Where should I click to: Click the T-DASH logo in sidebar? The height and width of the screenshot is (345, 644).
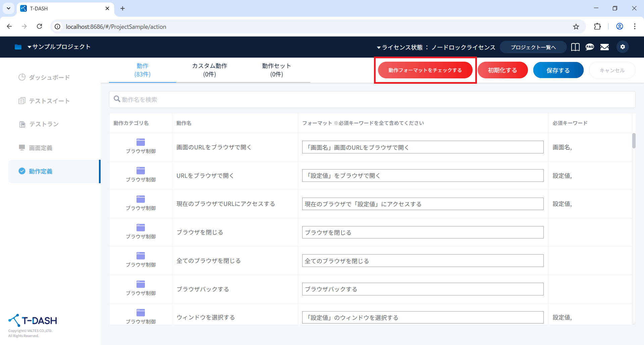(33, 321)
